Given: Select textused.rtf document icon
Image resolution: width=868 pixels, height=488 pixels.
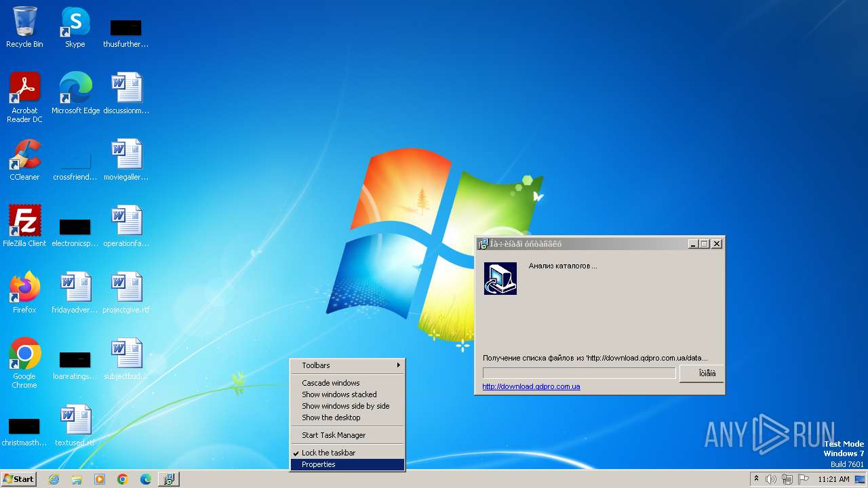Looking at the screenshot, I should (x=75, y=426).
